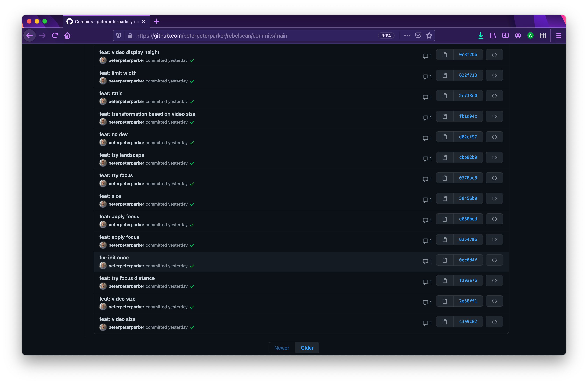
Task: Open 'feat: no dev' commit title
Action: click(113, 134)
